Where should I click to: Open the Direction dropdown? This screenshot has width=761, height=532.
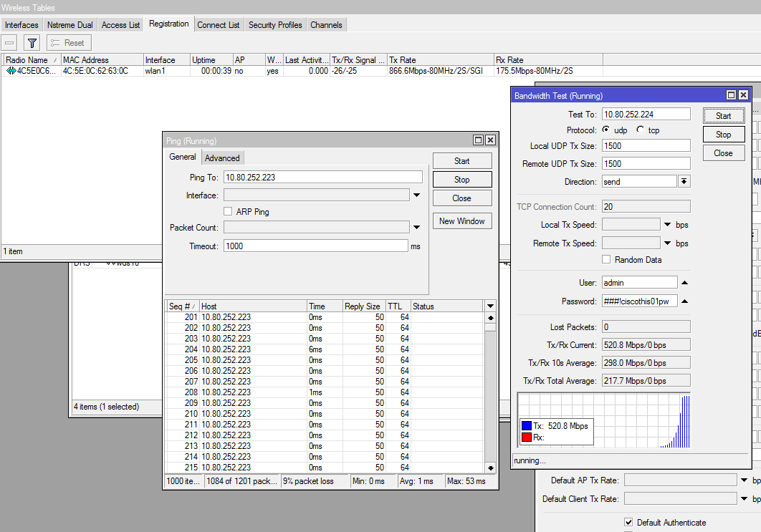(x=684, y=182)
